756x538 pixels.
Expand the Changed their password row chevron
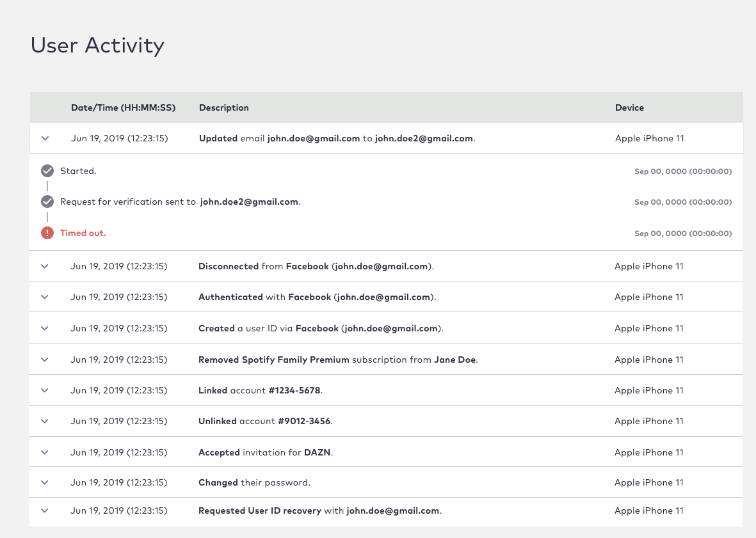[x=45, y=482]
